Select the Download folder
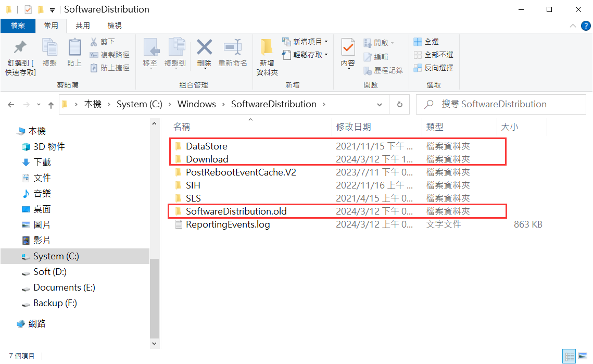Screen dimensions: 593x364 coord(207,159)
